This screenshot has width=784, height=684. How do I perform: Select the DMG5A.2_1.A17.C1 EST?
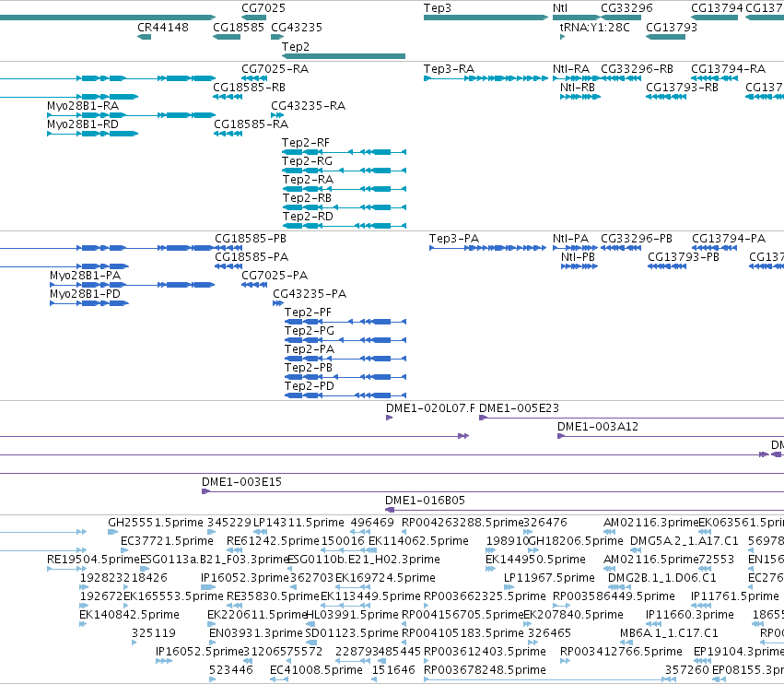pos(636,550)
